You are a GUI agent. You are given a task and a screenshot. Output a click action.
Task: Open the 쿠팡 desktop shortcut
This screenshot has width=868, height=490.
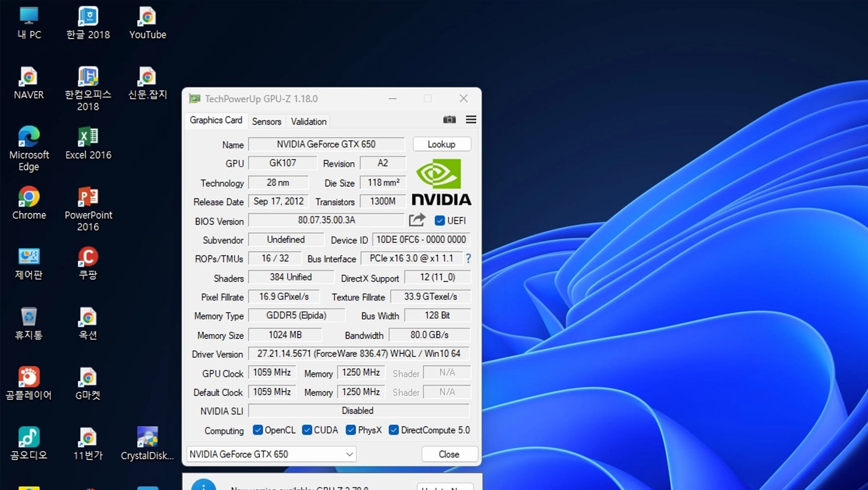pos(88,263)
